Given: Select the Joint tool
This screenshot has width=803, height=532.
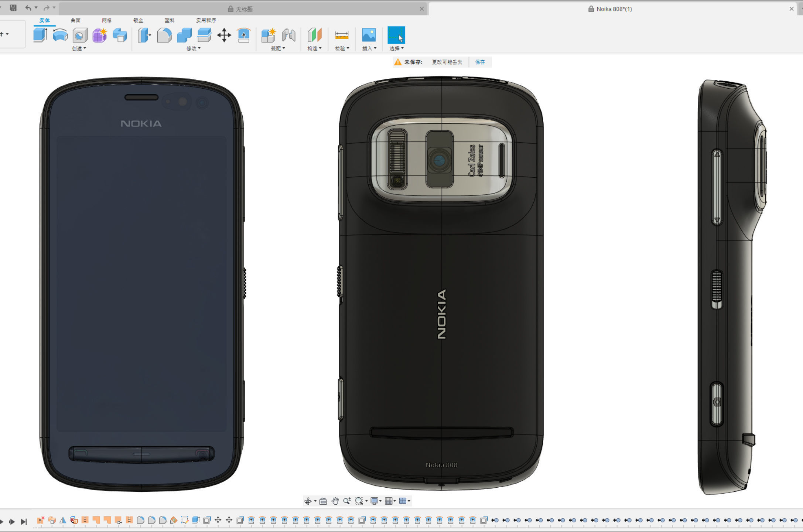Looking at the screenshot, I should click(288, 35).
